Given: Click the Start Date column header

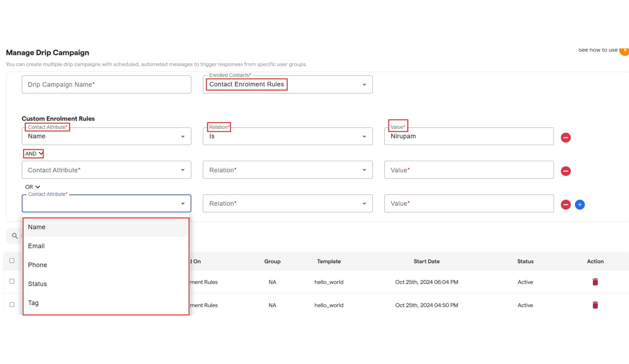Looking at the screenshot, I should (x=426, y=261).
